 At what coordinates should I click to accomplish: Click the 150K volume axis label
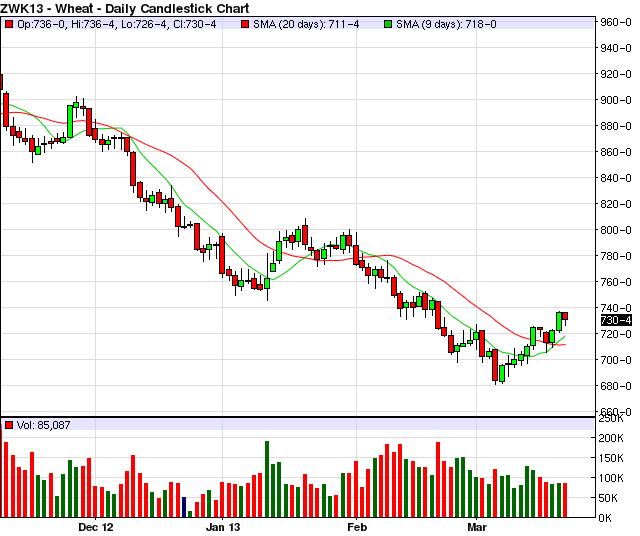pos(611,458)
